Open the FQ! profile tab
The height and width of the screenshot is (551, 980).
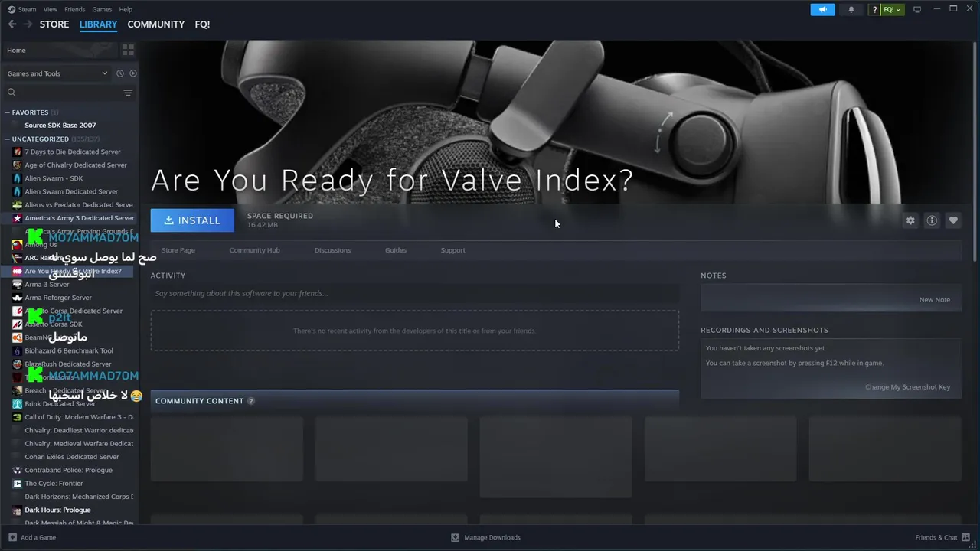coord(202,24)
